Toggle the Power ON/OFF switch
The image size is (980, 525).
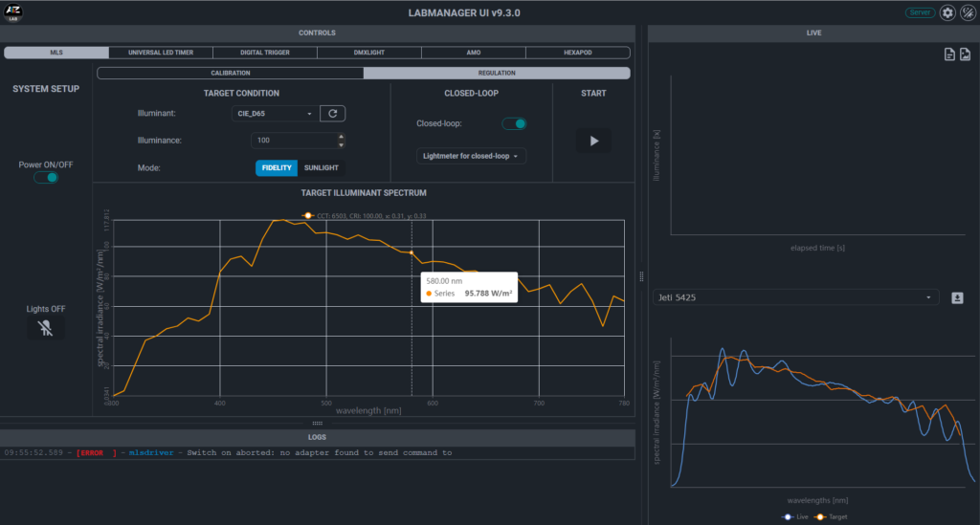tap(46, 177)
